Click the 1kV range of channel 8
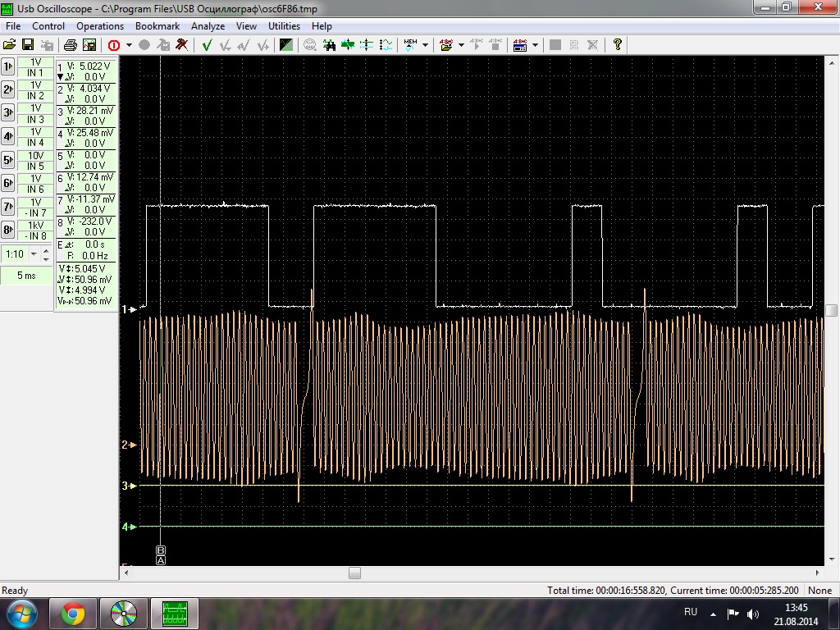Image resolution: width=840 pixels, height=630 pixels. coord(35,226)
